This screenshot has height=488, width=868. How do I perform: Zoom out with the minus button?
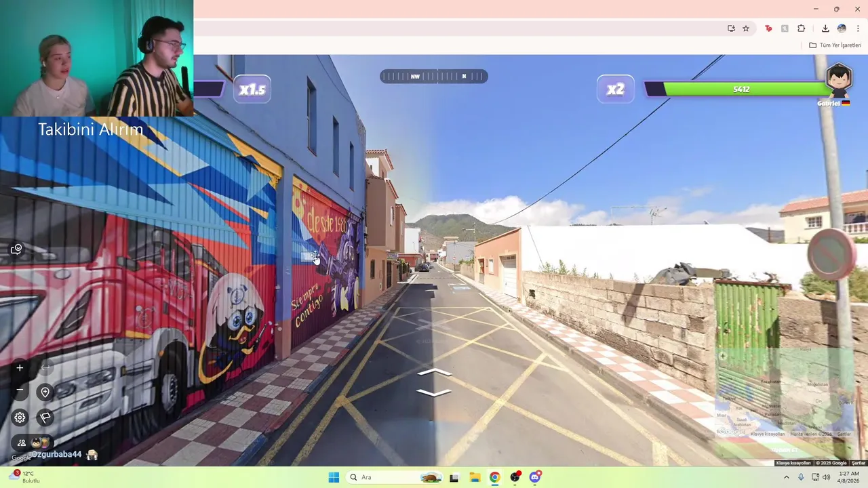pyautogui.click(x=20, y=390)
